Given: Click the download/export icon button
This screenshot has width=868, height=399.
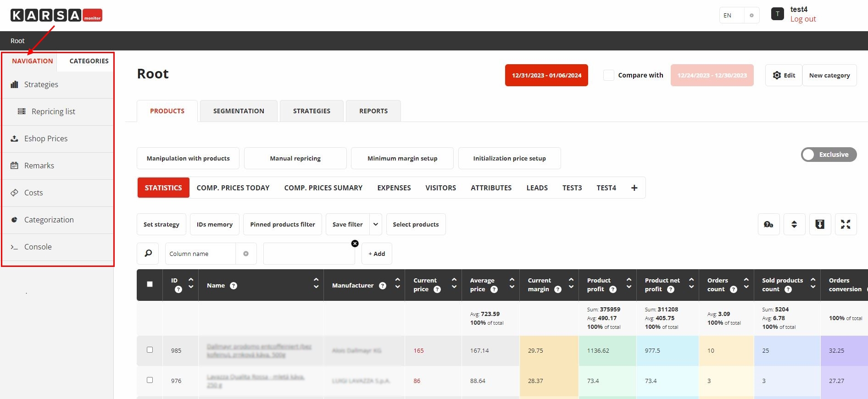Looking at the screenshot, I should (x=820, y=224).
